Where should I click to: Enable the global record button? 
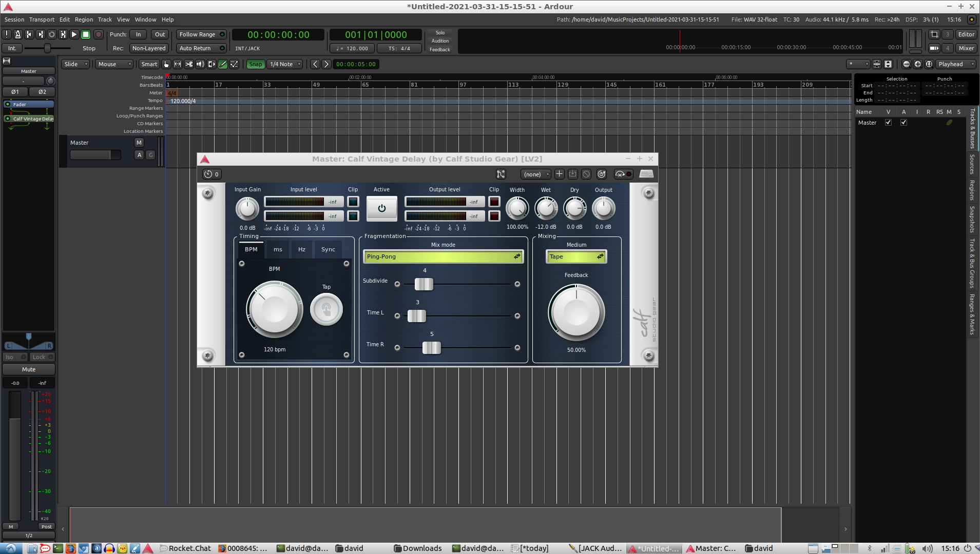(99, 34)
